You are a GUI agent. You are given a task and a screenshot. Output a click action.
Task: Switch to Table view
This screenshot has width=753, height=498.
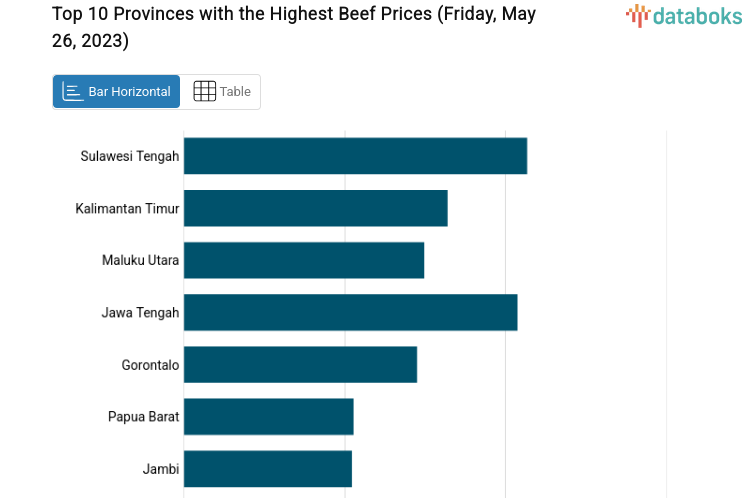[x=221, y=92]
